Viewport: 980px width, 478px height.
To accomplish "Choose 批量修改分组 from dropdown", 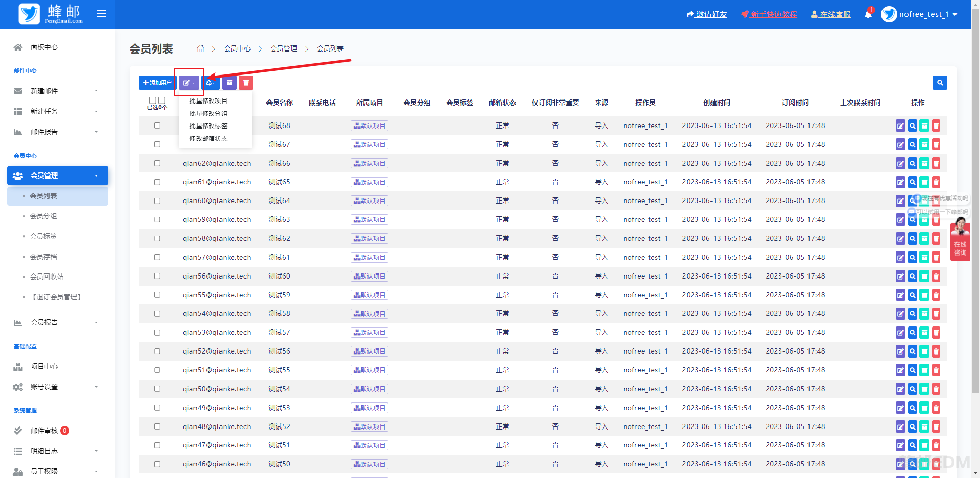I will [x=208, y=114].
